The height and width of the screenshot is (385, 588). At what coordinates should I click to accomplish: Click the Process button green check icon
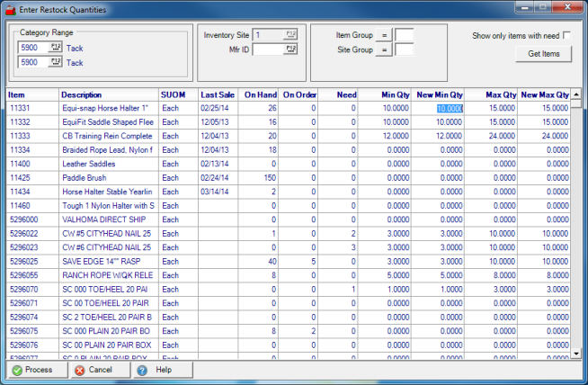pyautogui.click(x=17, y=370)
